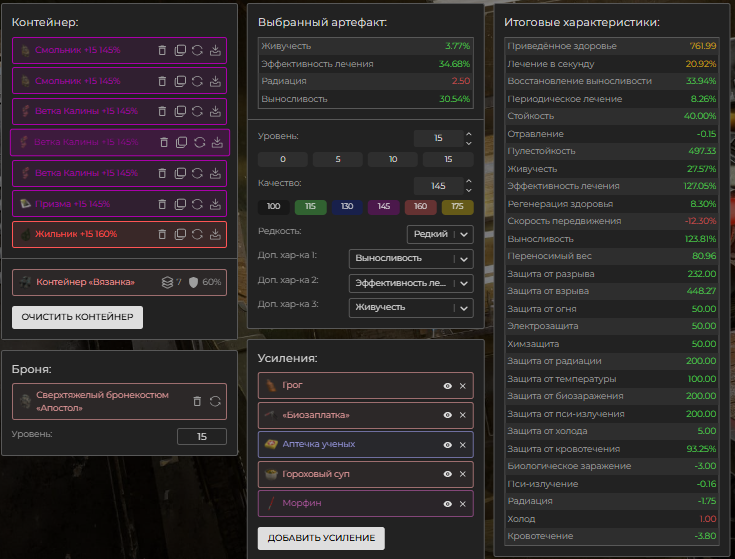This screenshot has width=735, height=559.
Task: Remove the Грог boost with X
Action: pos(463,385)
